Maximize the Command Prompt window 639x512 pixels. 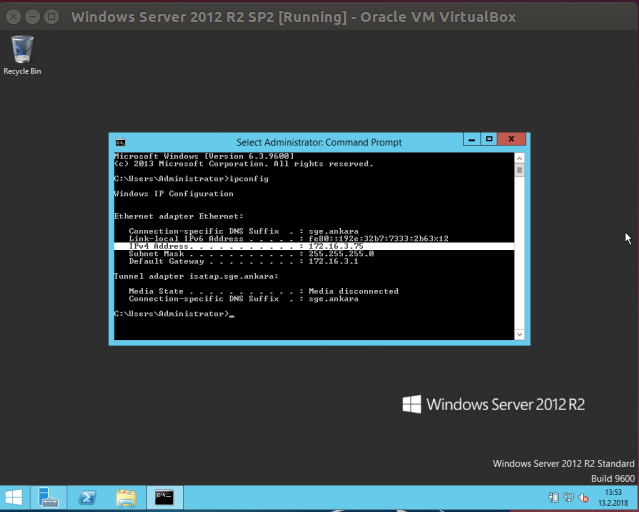click(x=489, y=139)
